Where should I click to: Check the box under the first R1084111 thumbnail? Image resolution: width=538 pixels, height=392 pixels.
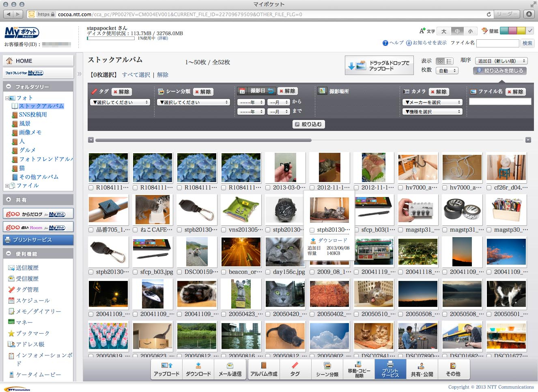pyautogui.click(x=90, y=188)
